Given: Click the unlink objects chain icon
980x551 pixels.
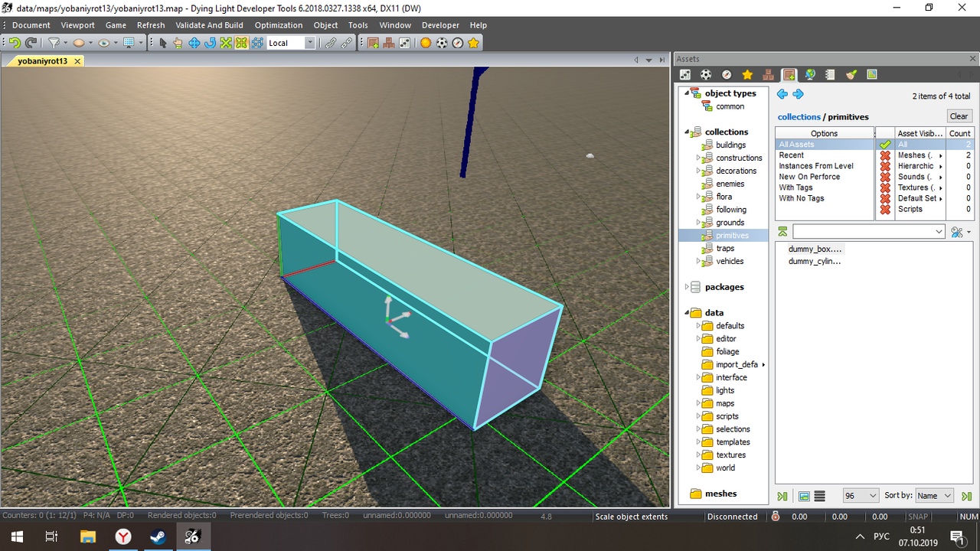Looking at the screenshot, I should tap(347, 43).
